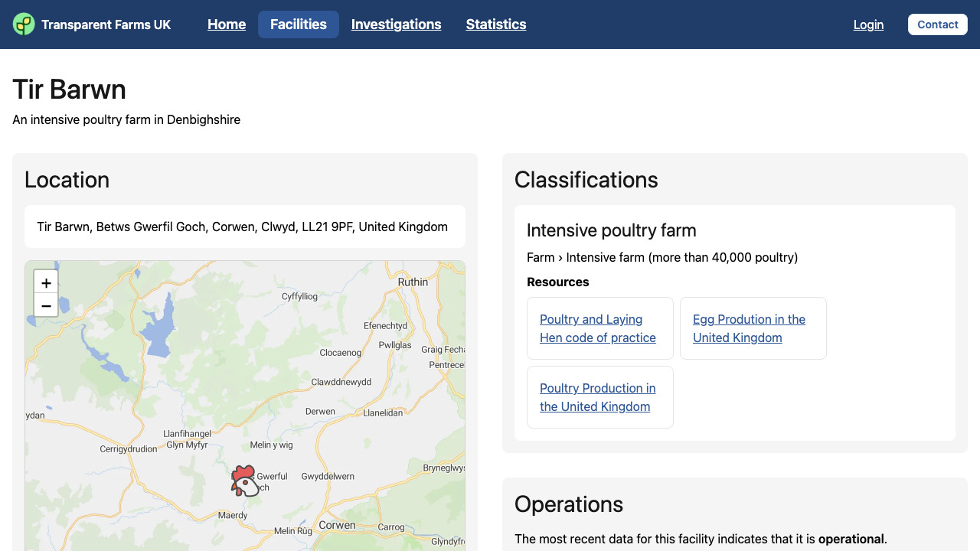The height and width of the screenshot is (551, 980).
Task: Click the Transparent Farms UK site title
Action: click(x=106, y=24)
